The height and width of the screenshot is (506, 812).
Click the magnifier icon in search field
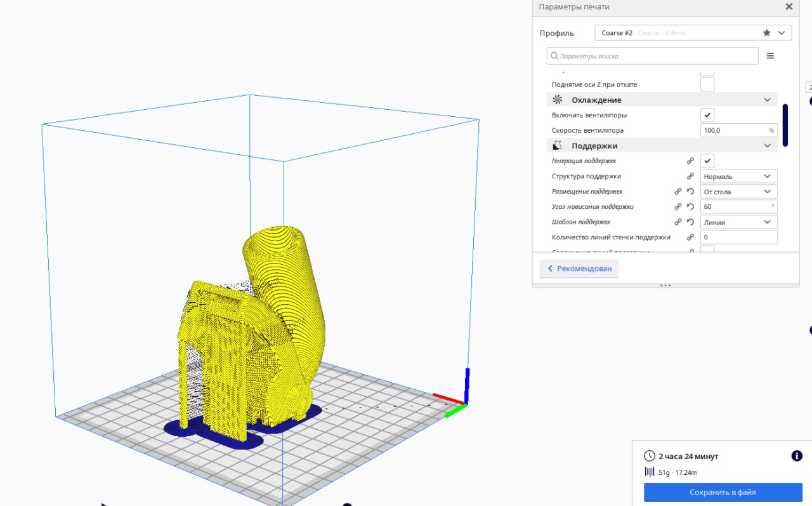[554, 56]
